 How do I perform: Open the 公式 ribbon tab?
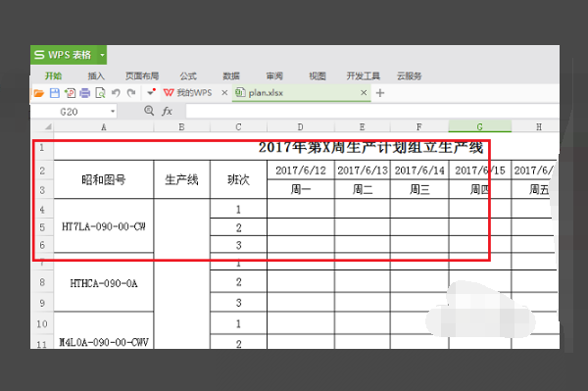tap(188, 76)
